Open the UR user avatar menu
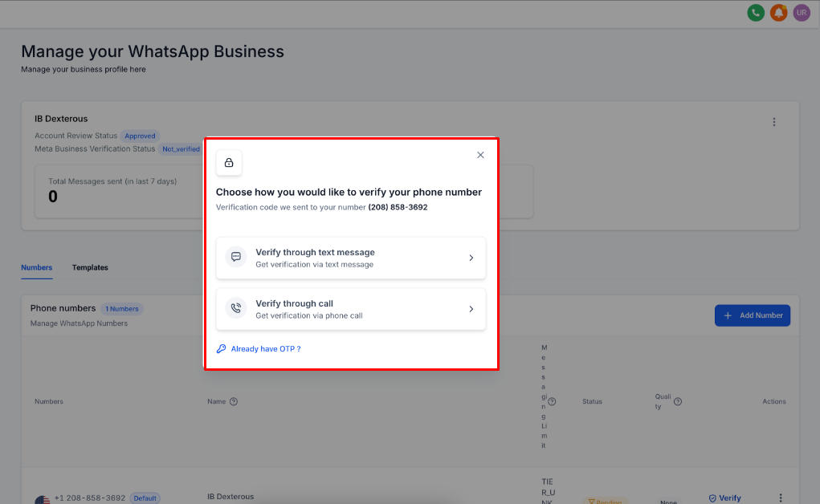 click(x=801, y=13)
